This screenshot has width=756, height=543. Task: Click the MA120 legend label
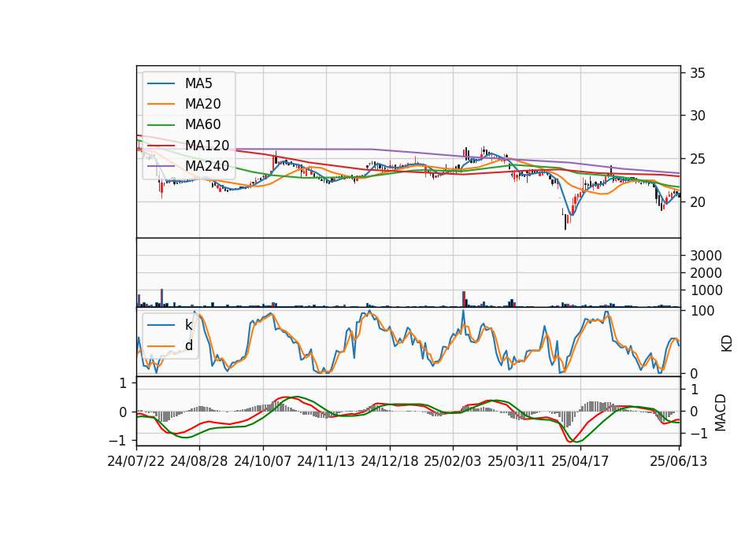pyautogui.click(x=207, y=146)
